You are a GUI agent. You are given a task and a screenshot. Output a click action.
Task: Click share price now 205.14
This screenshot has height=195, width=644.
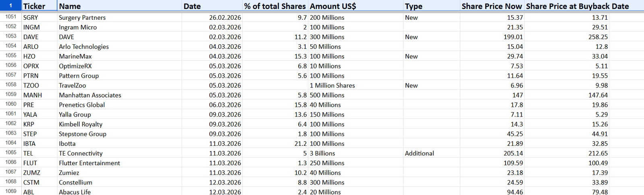[x=492, y=153]
